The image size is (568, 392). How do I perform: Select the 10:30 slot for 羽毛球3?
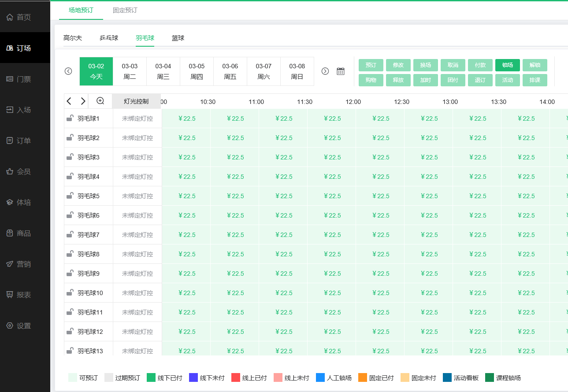(x=234, y=157)
